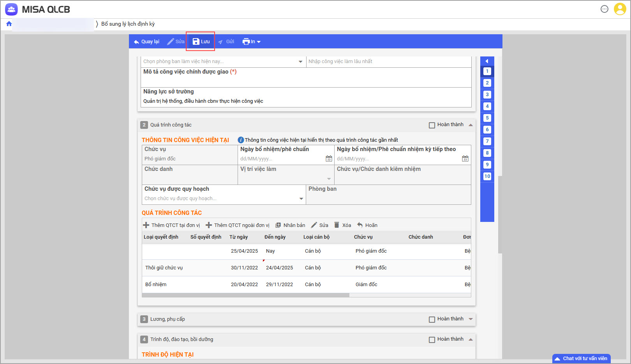This screenshot has height=364, width=631.
Task: Check Hoàn thành for Trình độ, đào tạo
Action: tap(432, 340)
